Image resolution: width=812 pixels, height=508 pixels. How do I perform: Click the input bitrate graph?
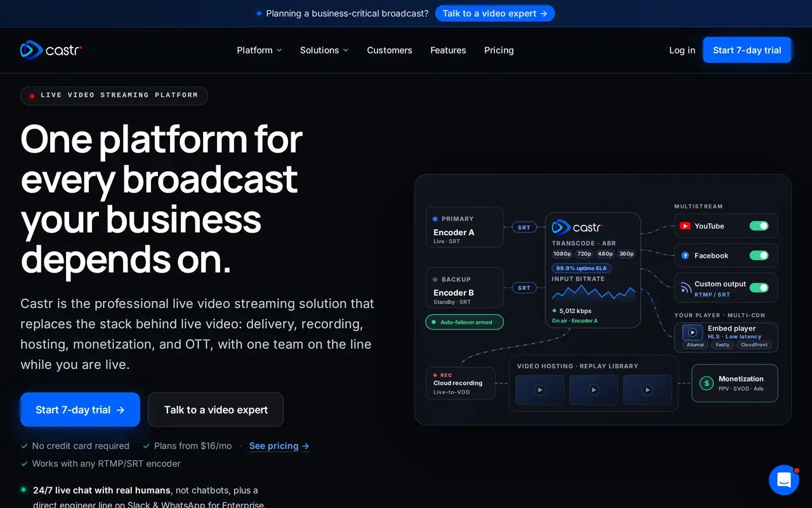pyautogui.click(x=593, y=293)
